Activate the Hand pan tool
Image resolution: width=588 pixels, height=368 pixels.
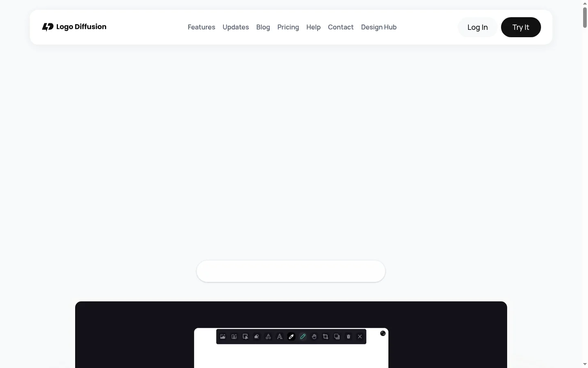314,337
